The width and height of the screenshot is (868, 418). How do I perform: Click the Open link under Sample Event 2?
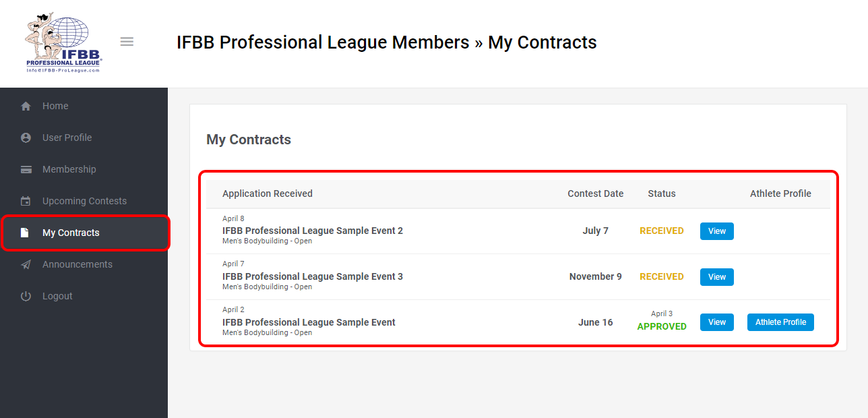point(303,241)
